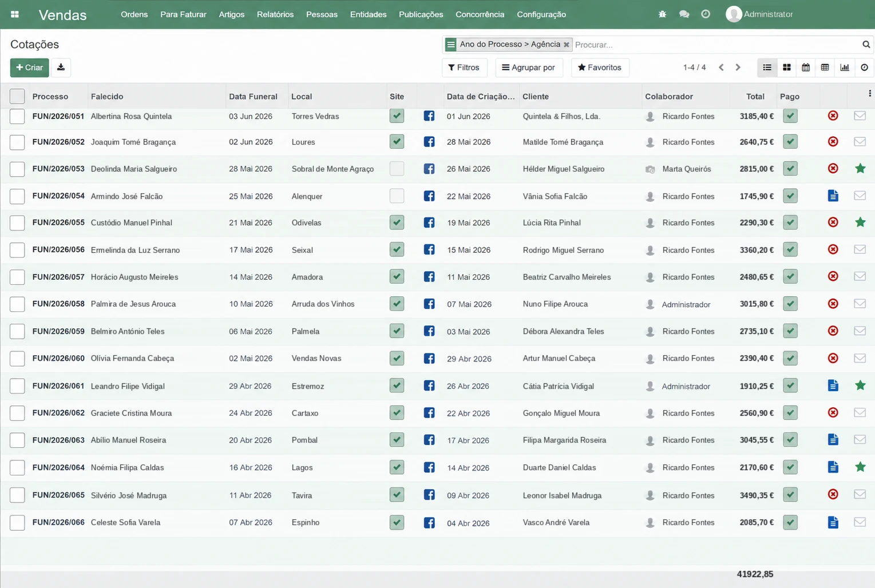Toggle Pago checkbox for FUN/2026/057

click(x=790, y=277)
